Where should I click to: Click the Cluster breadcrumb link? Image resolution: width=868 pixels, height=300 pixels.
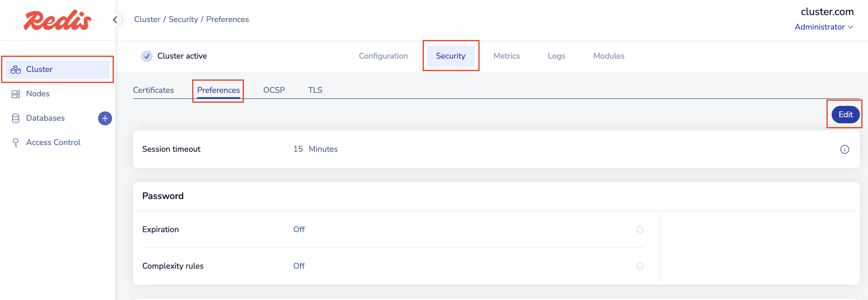[147, 19]
